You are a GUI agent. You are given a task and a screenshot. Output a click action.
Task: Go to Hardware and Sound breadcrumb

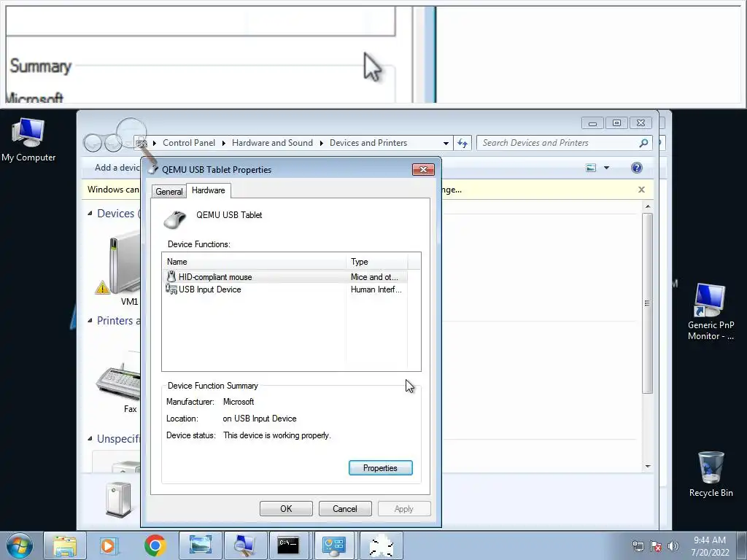[272, 143]
